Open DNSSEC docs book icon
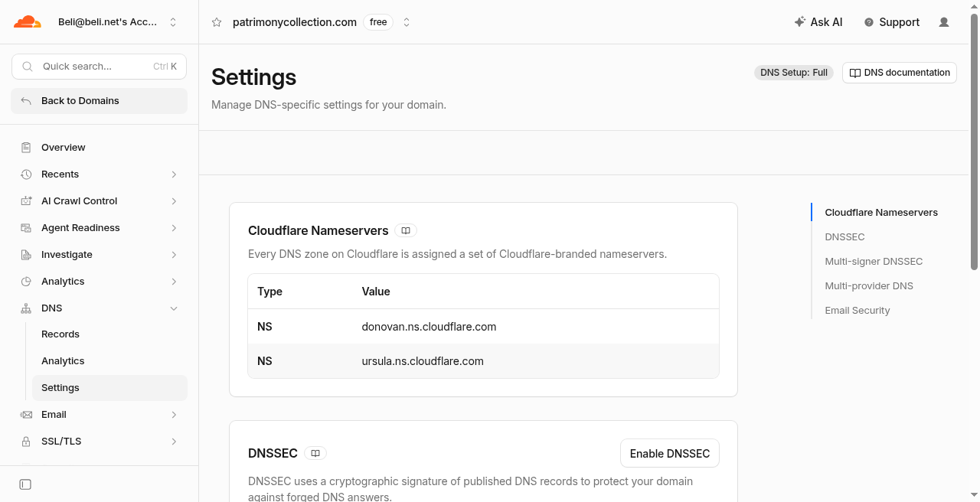 tap(315, 453)
